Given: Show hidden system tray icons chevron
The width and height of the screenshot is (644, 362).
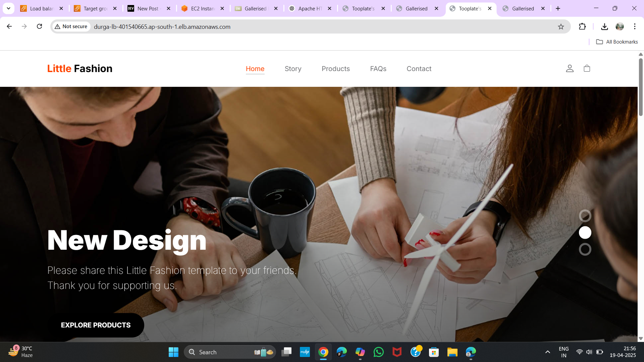Looking at the screenshot, I should click(548, 352).
